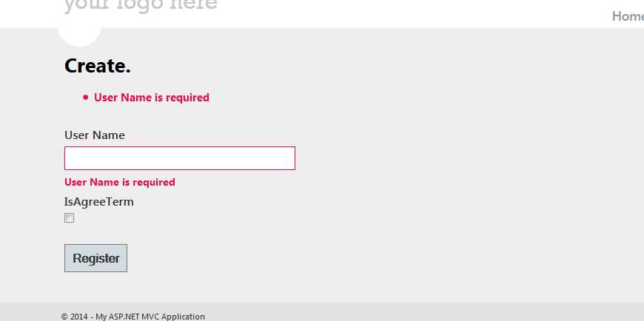Click the red border of User Name input

(x=179, y=147)
